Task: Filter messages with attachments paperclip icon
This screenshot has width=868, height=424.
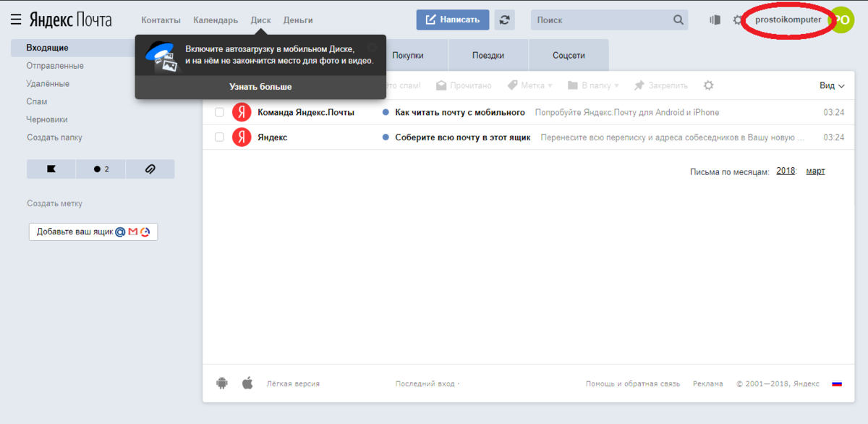Action: (150, 169)
